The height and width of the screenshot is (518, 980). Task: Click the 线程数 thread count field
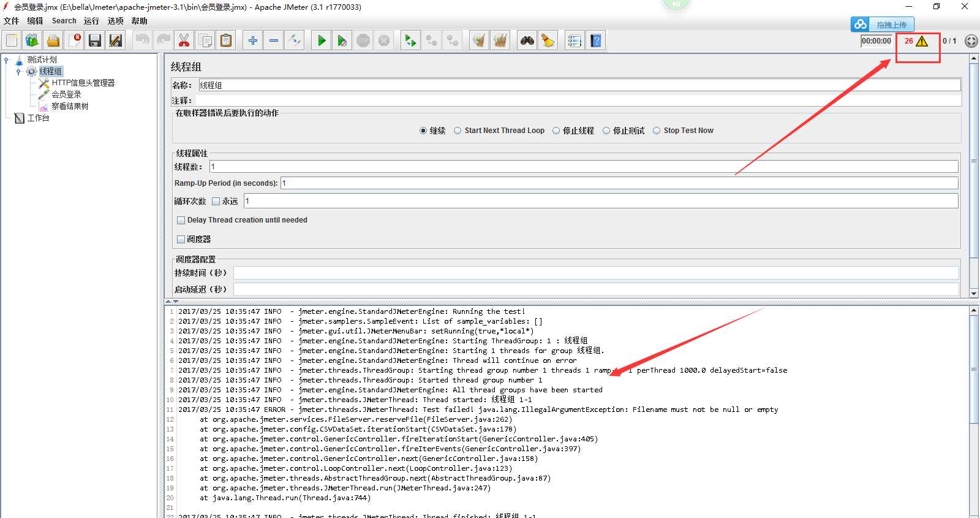(584, 167)
